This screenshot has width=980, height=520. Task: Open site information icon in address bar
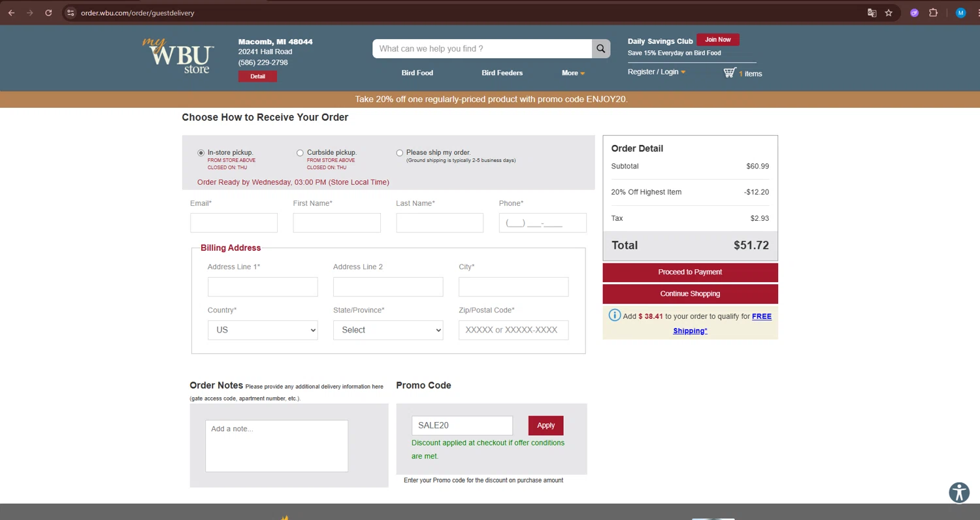71,12
